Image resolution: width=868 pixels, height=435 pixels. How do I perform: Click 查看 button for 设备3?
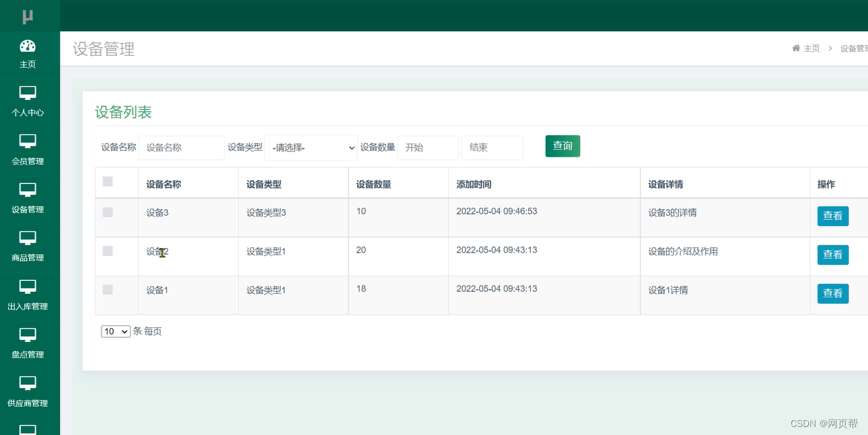pyautogui.click(x=833, y=216)
